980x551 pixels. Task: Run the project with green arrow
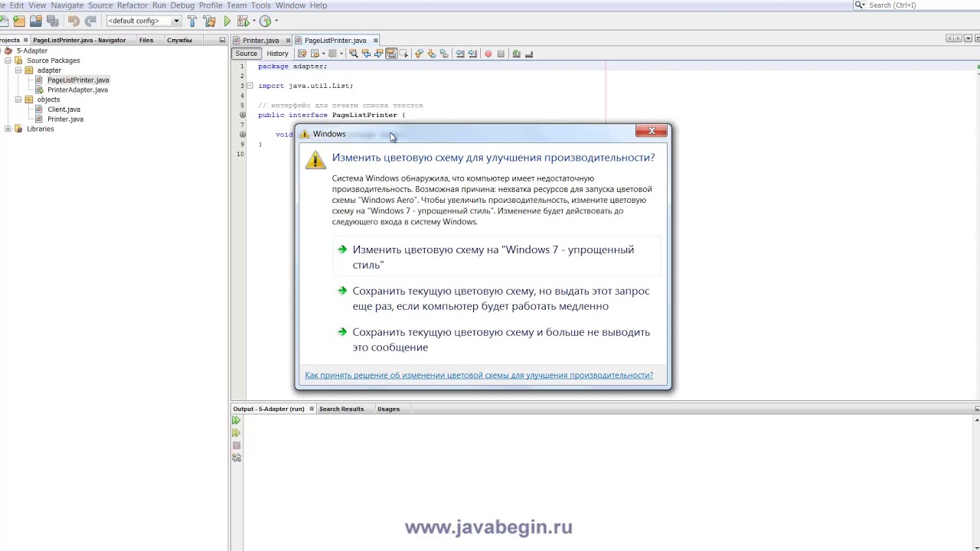(x=227, y=21)
